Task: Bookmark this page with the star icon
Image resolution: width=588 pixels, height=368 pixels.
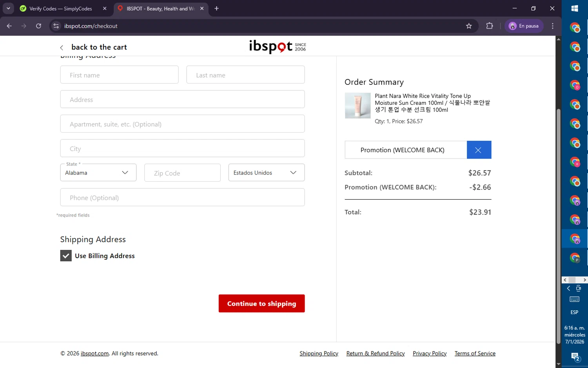Action: 469,26
